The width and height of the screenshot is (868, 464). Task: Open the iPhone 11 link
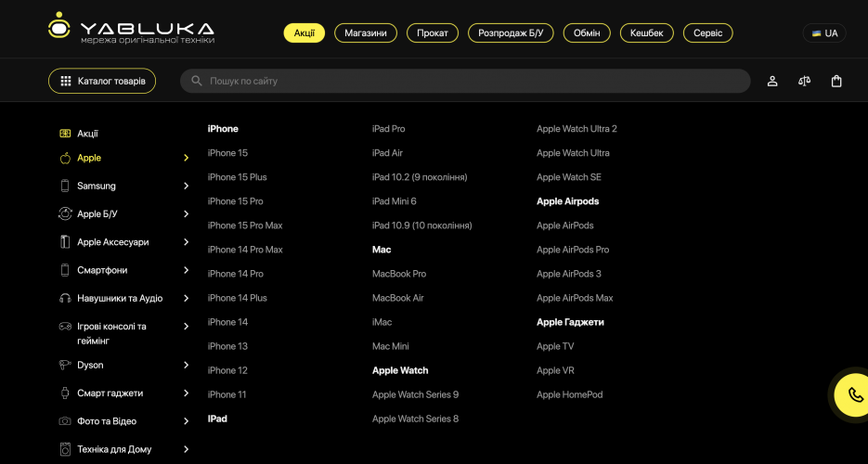click(227, 395)
